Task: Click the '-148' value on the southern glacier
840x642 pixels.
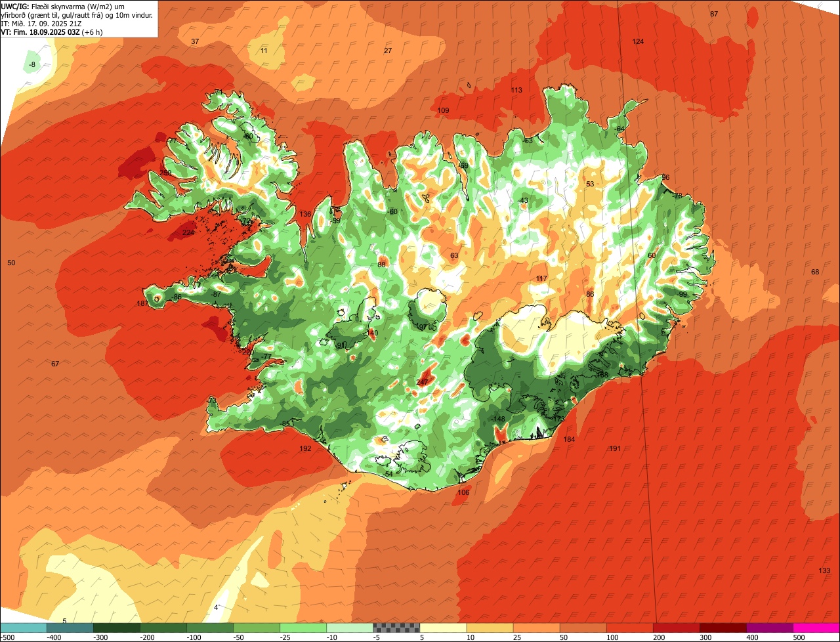Action: pos(498,419)
